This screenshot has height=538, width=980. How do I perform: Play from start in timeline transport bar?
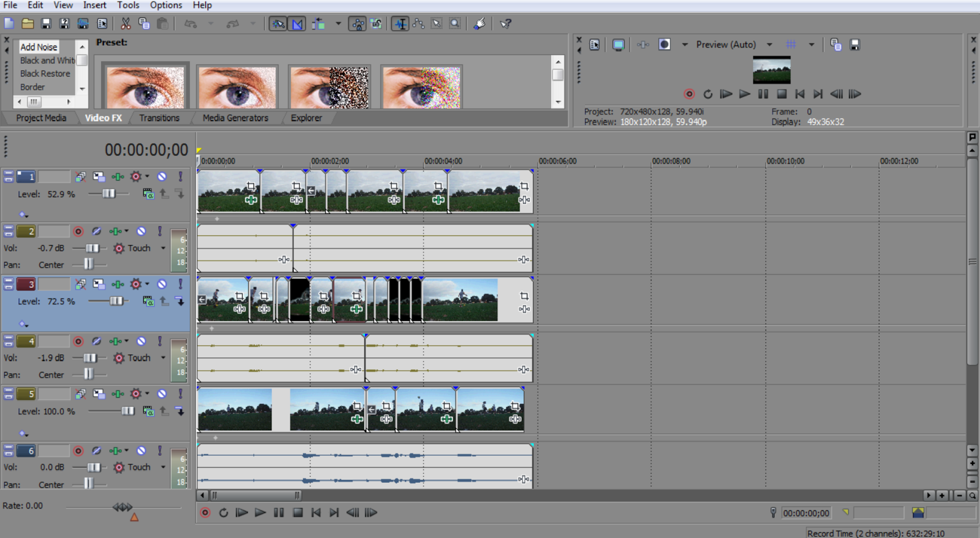pos(242,513)
